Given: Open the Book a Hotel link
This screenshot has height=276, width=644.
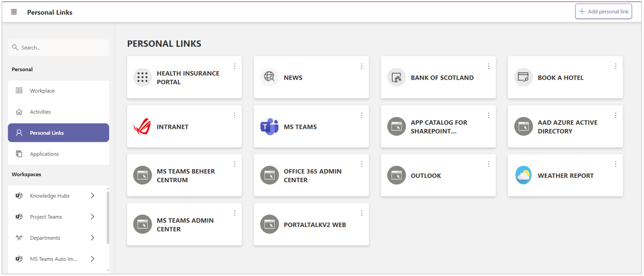Looking at the screenshot, I should [x=565, y=77].
